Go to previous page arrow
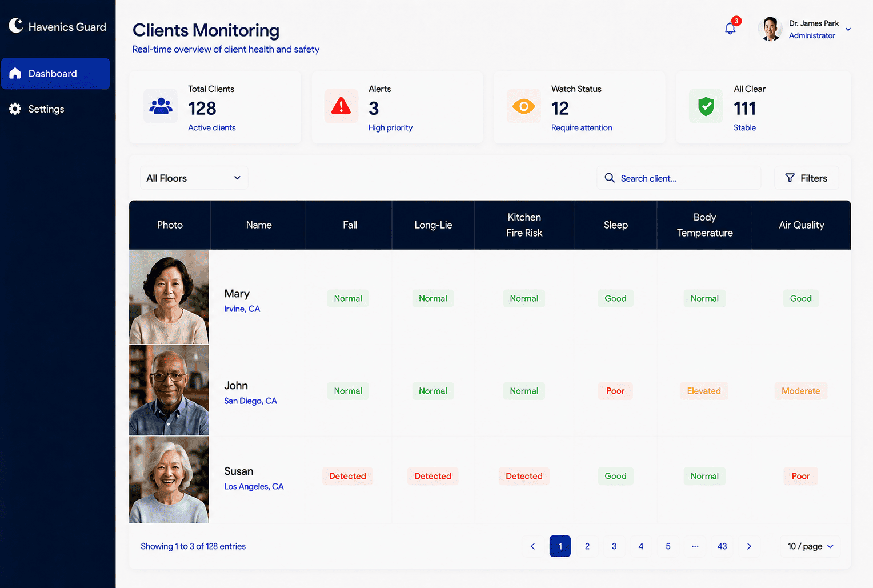Screen dimensions: 873x588 pyautogui.click(x=533, y=546)
